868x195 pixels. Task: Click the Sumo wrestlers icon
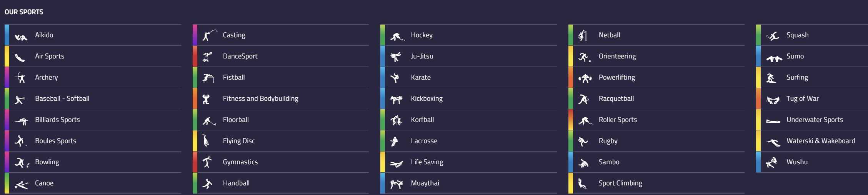774,58
